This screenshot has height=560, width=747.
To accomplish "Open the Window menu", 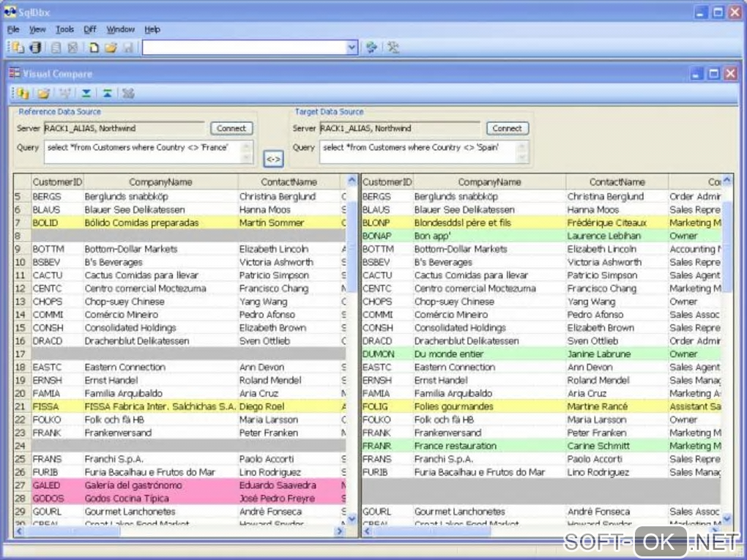I will click(121, 29).
